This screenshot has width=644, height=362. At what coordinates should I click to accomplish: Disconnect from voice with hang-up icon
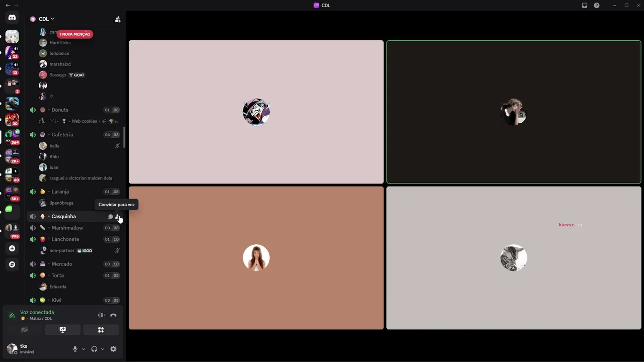tap(113, 315)
